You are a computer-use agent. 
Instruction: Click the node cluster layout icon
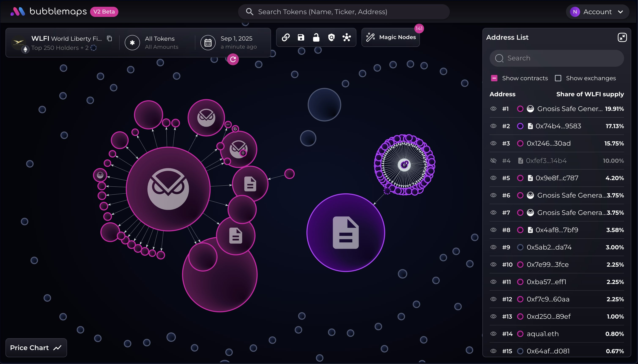pos(347,38)
